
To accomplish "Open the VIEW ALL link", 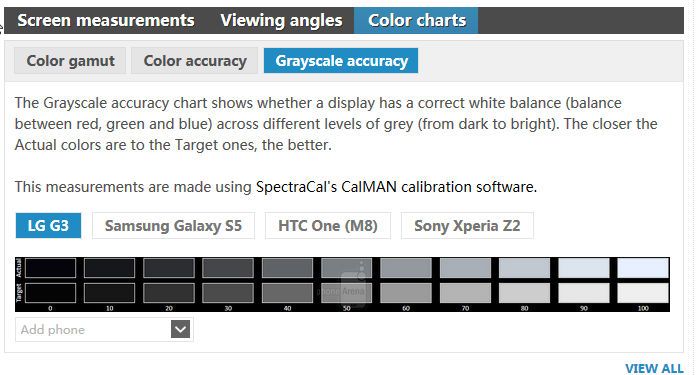I will point(654,368).
